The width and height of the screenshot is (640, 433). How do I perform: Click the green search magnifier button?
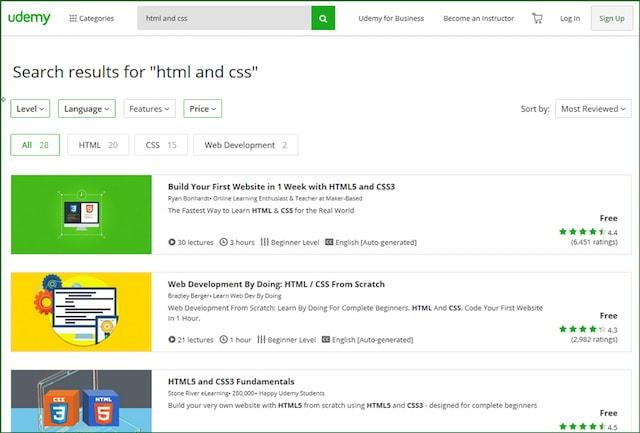pos(323,18)
